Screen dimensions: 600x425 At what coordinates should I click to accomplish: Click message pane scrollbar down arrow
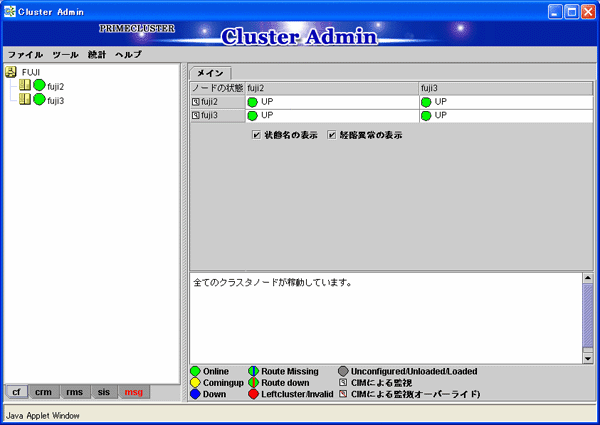(588, 358)
